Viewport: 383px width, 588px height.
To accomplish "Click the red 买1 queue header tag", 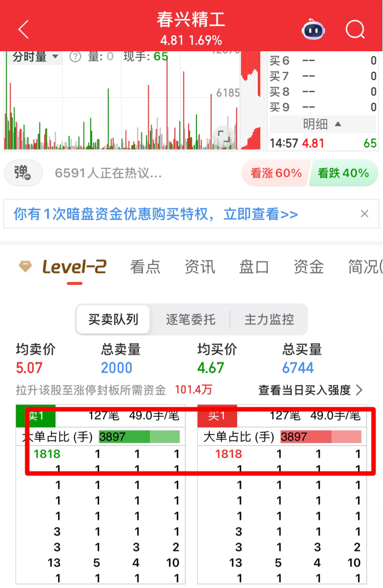I will (x=217, y=416).
